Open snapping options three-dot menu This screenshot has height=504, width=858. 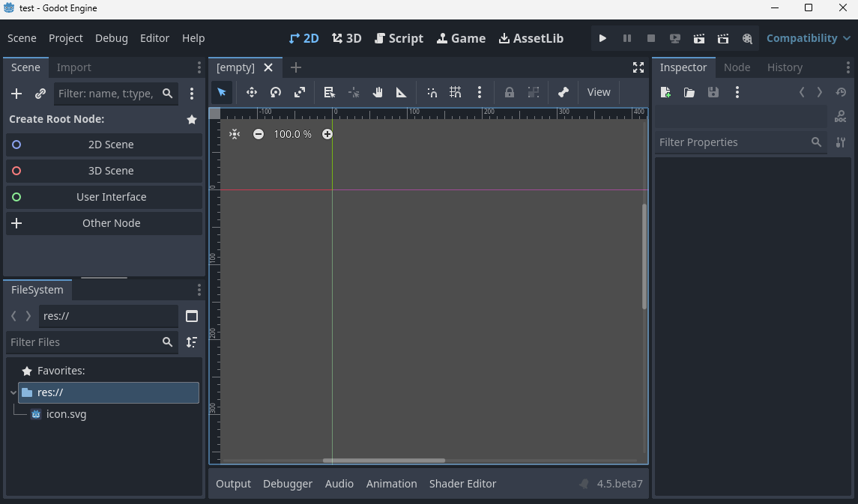480,92
